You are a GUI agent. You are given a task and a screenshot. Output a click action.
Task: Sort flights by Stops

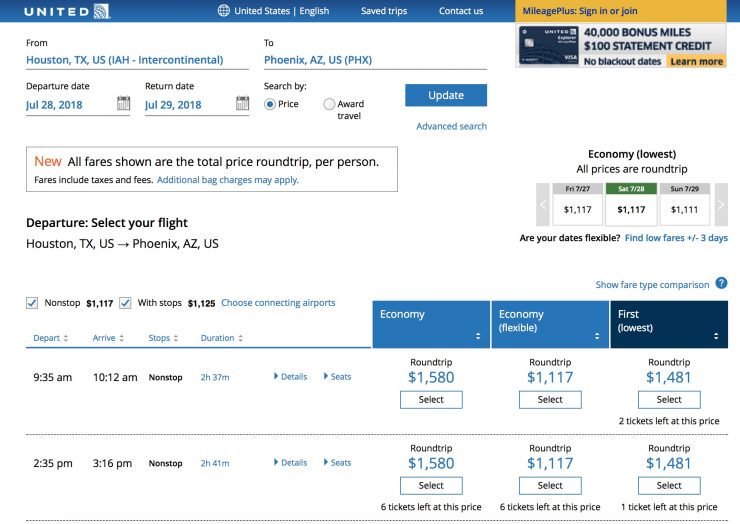pos(163,338)
